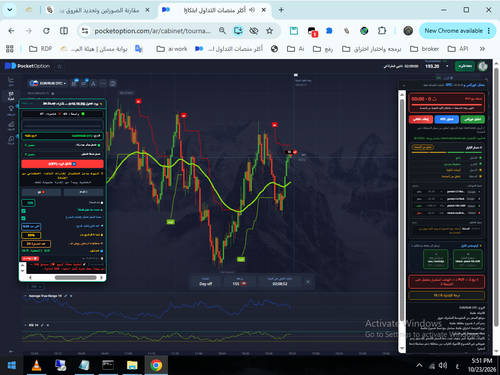
Task: Edit the RSI 14 settings pencil
Action: coord(42,325)
